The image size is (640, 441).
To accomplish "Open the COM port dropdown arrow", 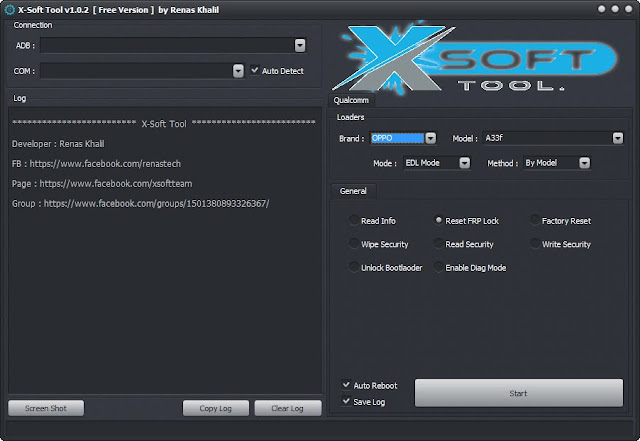I will pos(238,71).
